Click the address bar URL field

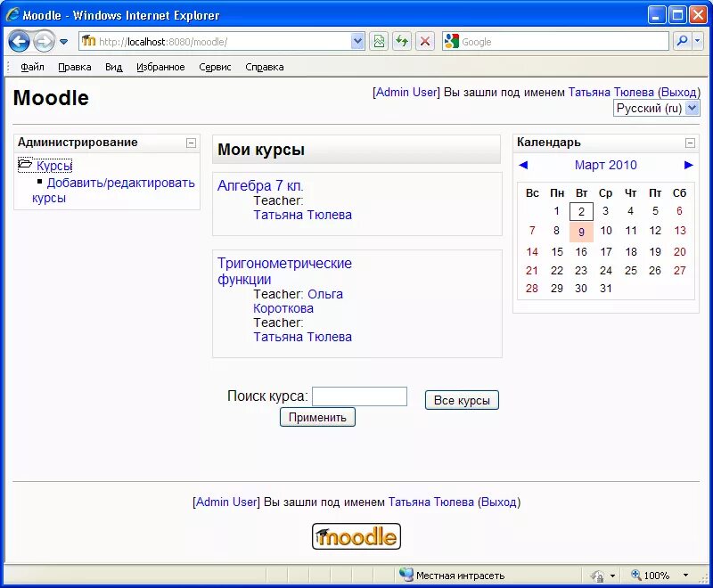[x=223, y=42]
